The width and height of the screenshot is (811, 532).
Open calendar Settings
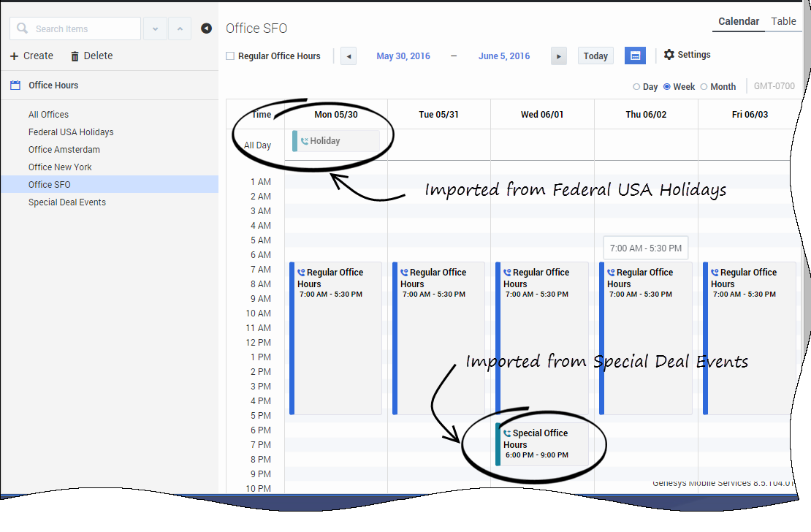[x=688, y=54]
